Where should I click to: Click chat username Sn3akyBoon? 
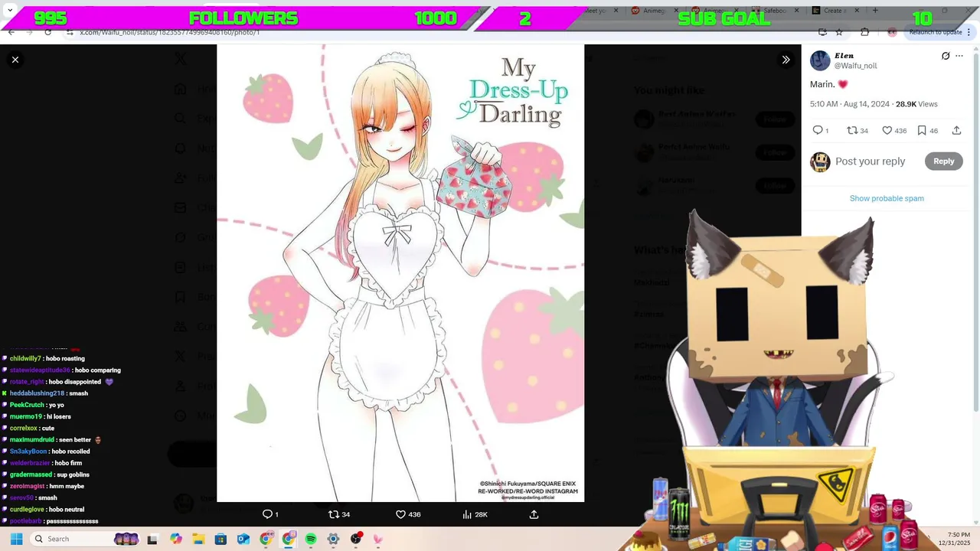pyautogui.click(x=28, y=452)
